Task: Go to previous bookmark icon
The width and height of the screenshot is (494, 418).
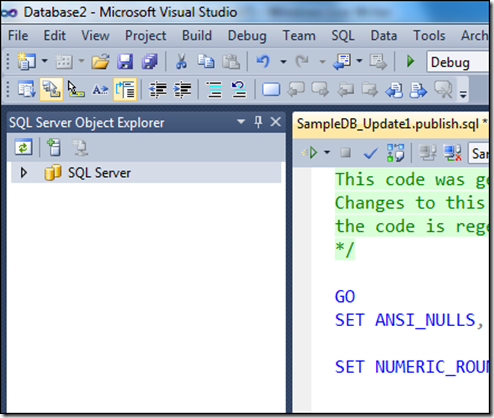Action: pyautogui.click(x=296, y=90)
